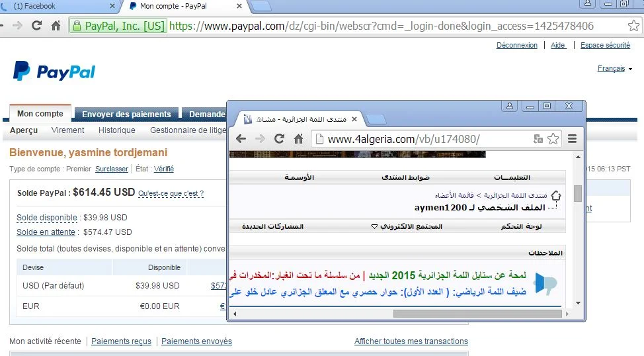
Task: Click التعليمـــات forum menu item
Action: [x=512, y=177]
